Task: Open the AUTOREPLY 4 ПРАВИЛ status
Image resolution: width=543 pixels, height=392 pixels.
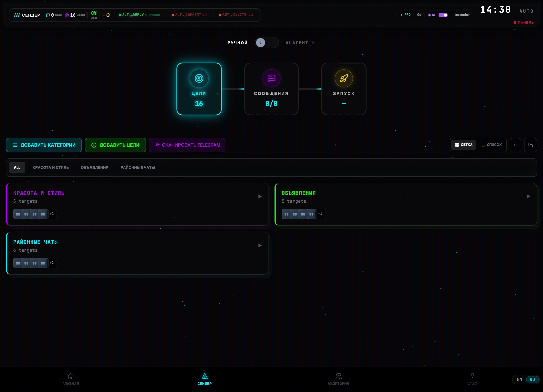Action: click(x=139, y=15)
